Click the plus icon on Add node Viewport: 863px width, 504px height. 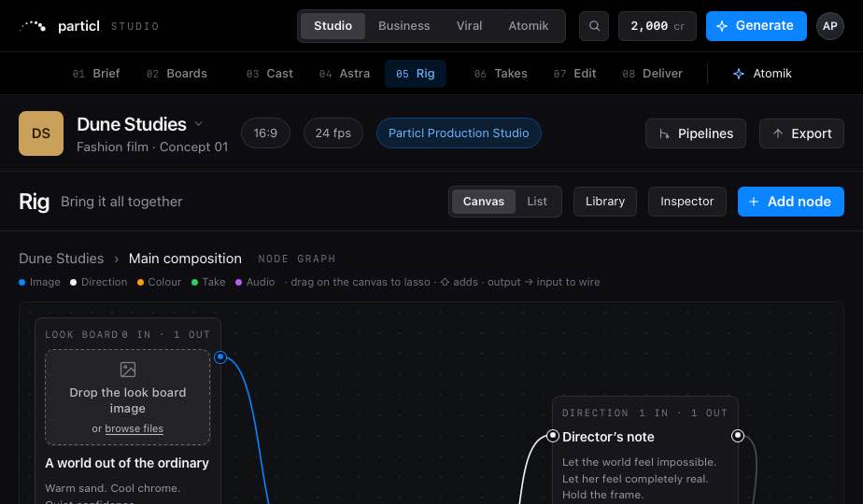pyautogui.click(x=754, y=202)
